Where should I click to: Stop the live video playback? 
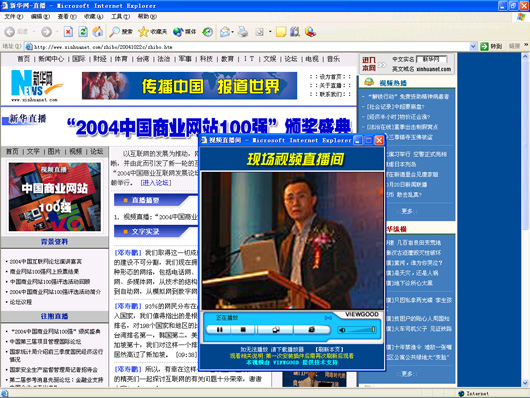tap(243, 329)
